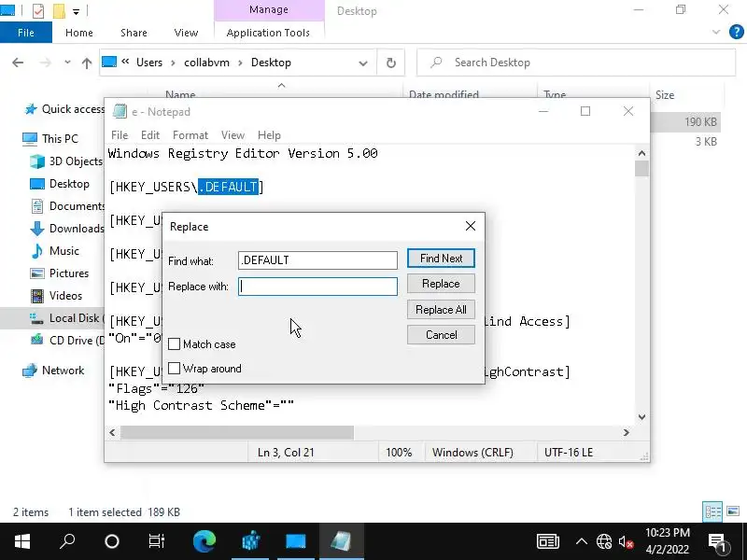
Task: Open the muted volume tray icon
Action: [626, 541]
